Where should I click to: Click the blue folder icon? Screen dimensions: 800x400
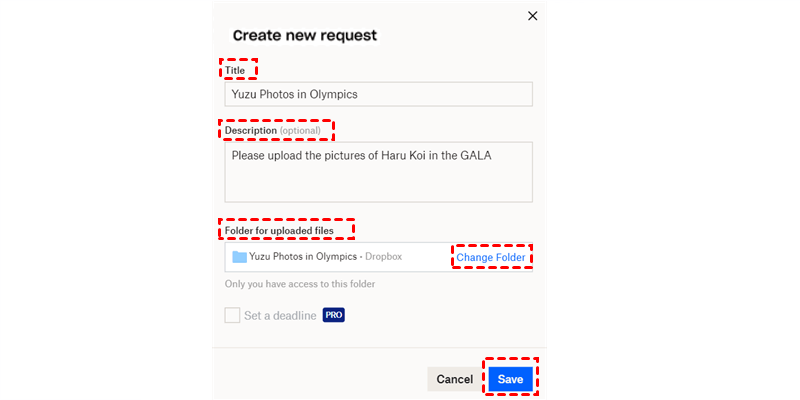point(239,257)
